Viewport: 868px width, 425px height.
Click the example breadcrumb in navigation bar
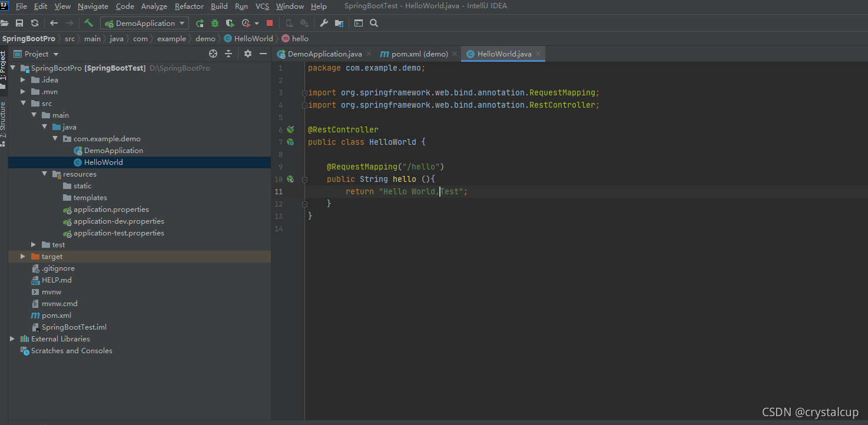pos(171,38)
